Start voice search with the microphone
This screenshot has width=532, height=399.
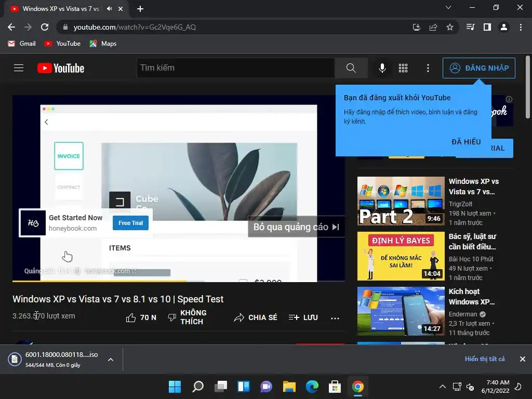[382, 68]
